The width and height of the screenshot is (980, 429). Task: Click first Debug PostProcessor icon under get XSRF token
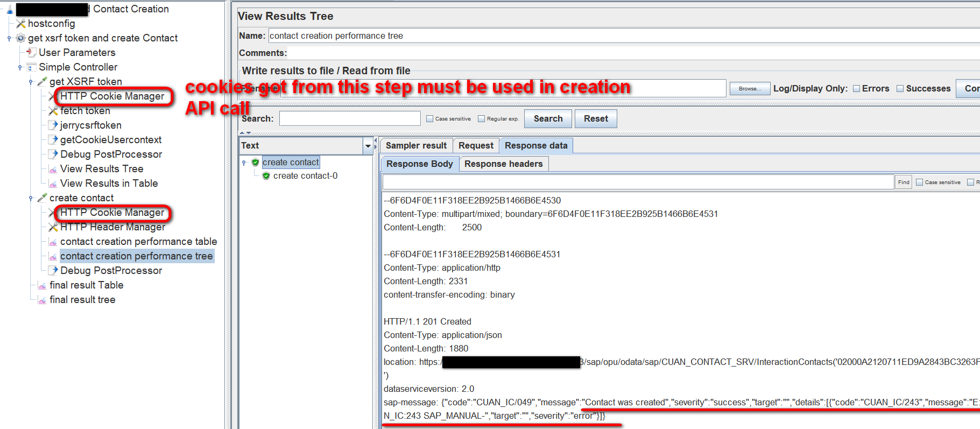53,154
